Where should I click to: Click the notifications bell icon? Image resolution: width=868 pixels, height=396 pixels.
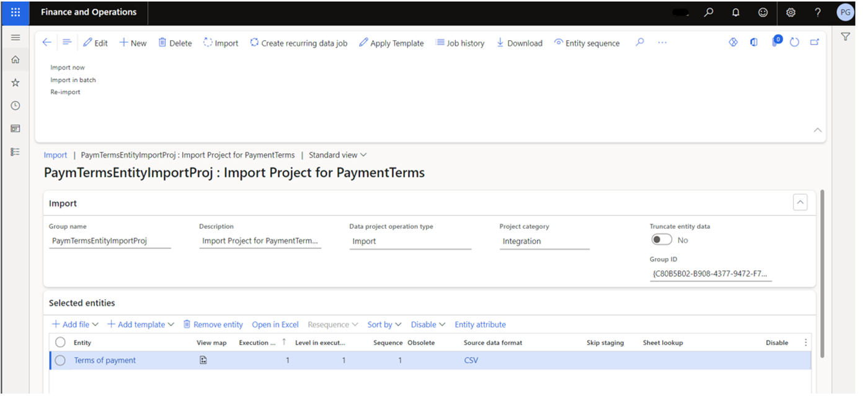(x=736, y=12)
